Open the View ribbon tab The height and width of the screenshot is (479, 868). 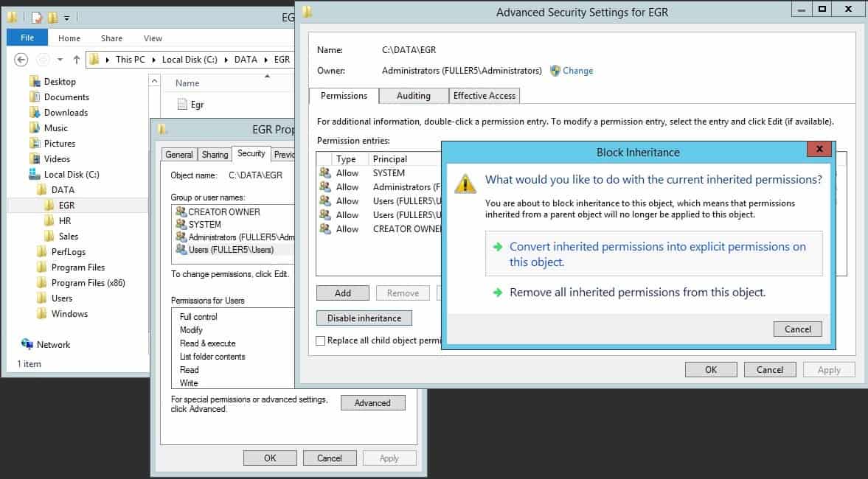pyautogui.click(x=153, y=38)
